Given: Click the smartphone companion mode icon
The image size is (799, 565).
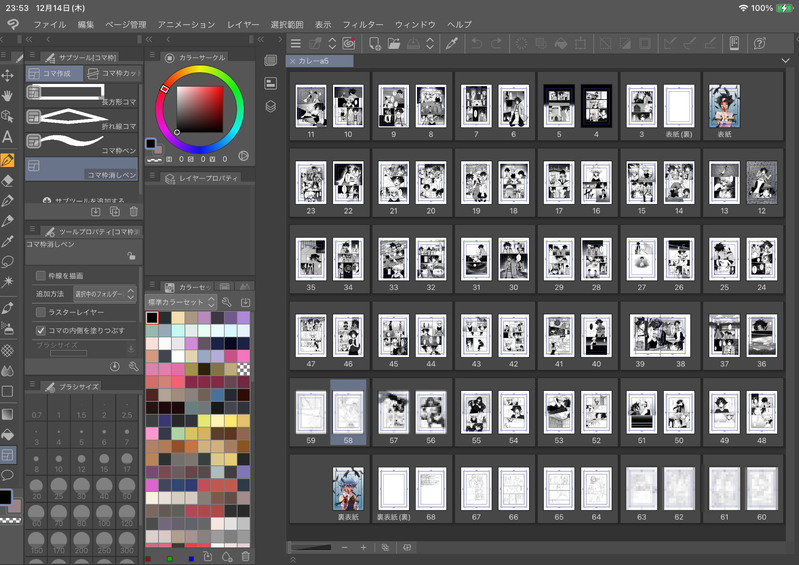Looking at the screenshot, I should coord(734,43).
